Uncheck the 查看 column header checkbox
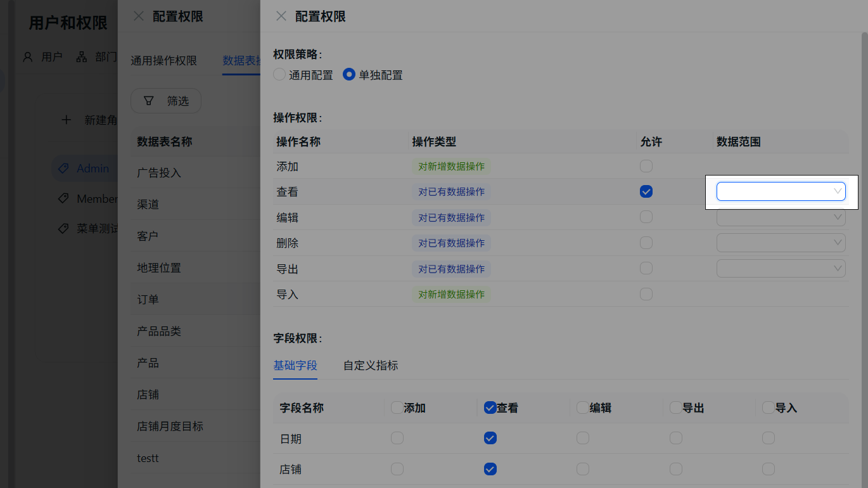This screenshot has height=488, width=868. [490, 408]
